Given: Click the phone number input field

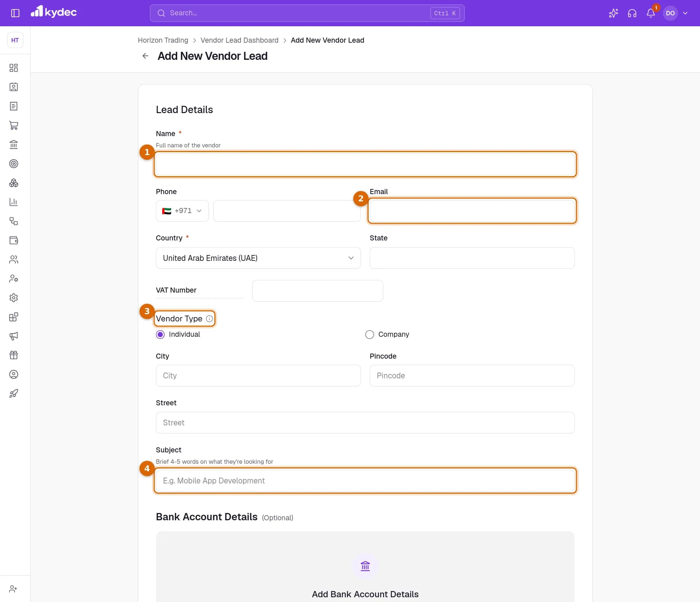Looking at the screenshot, I should (x=287, y=211).
